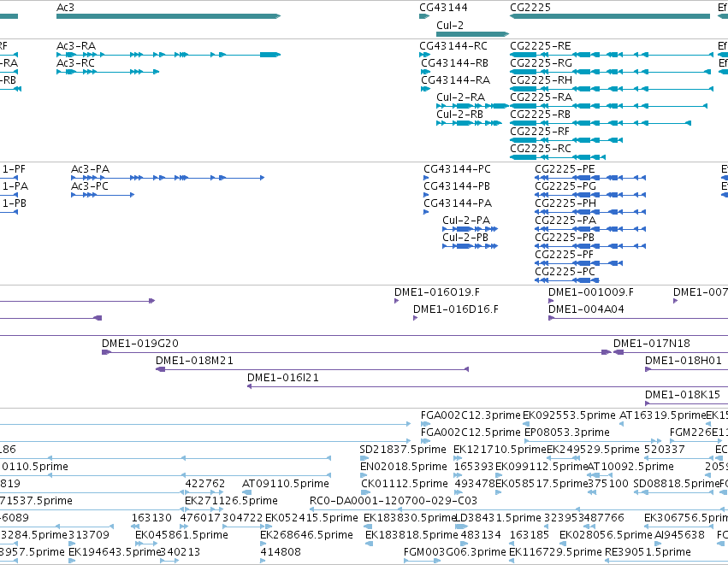Select BAC clone DME1-018H01

point(686,370)
